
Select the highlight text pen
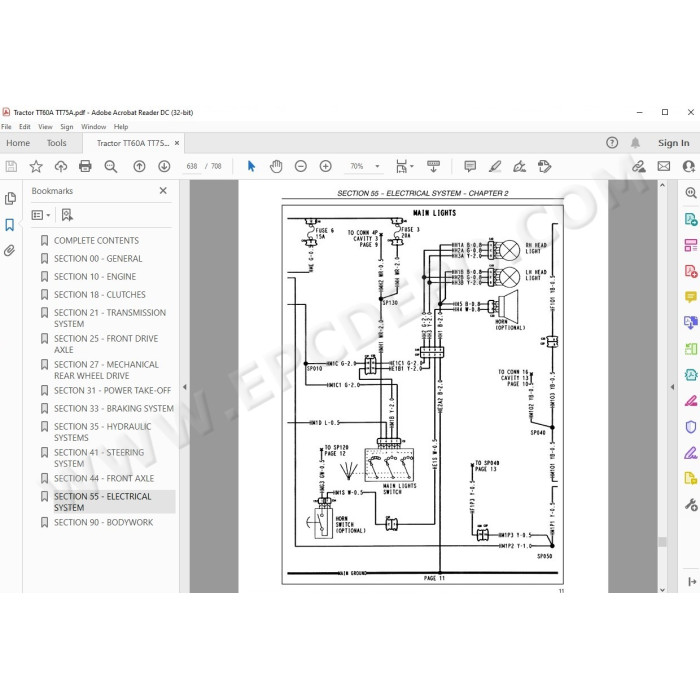pos(495,167)
